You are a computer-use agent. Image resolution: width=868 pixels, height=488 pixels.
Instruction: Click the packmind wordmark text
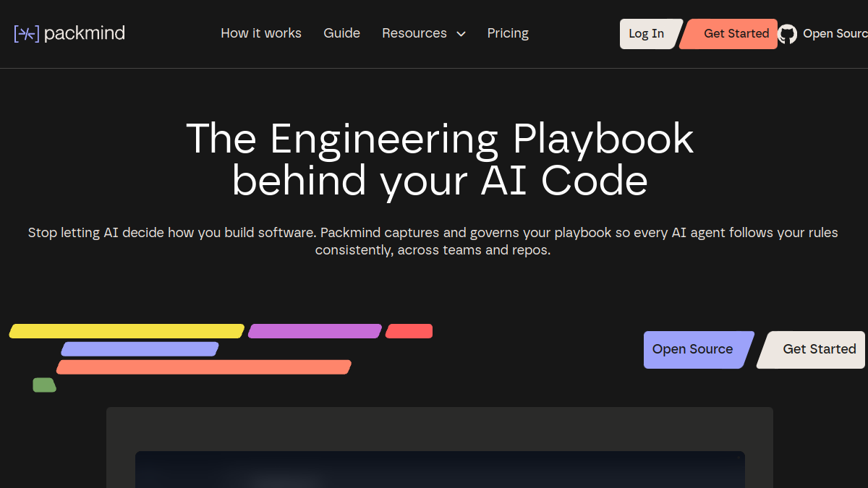[85, 33]
